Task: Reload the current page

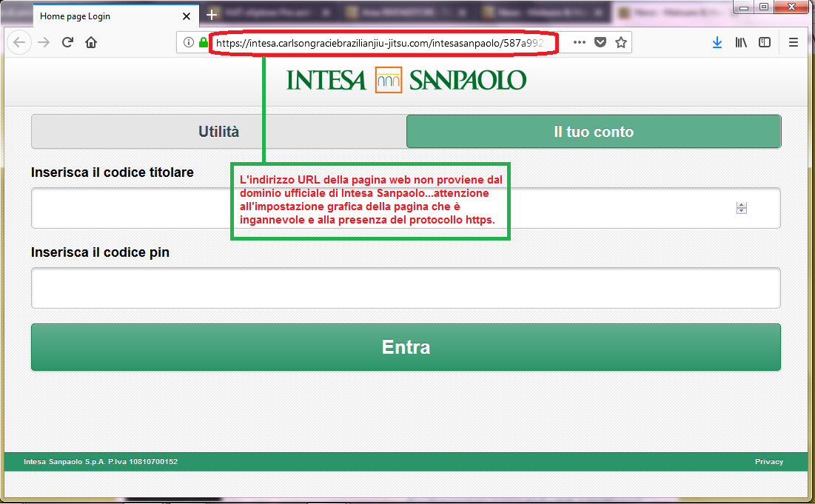Action: click(x=67, y=43)
